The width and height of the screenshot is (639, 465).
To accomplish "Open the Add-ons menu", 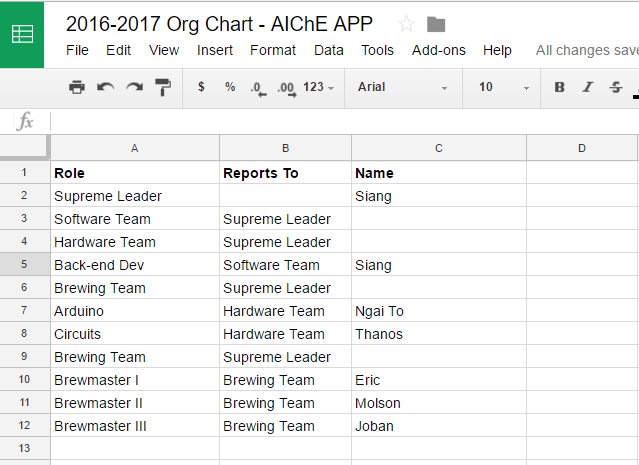I will point(438,50).
